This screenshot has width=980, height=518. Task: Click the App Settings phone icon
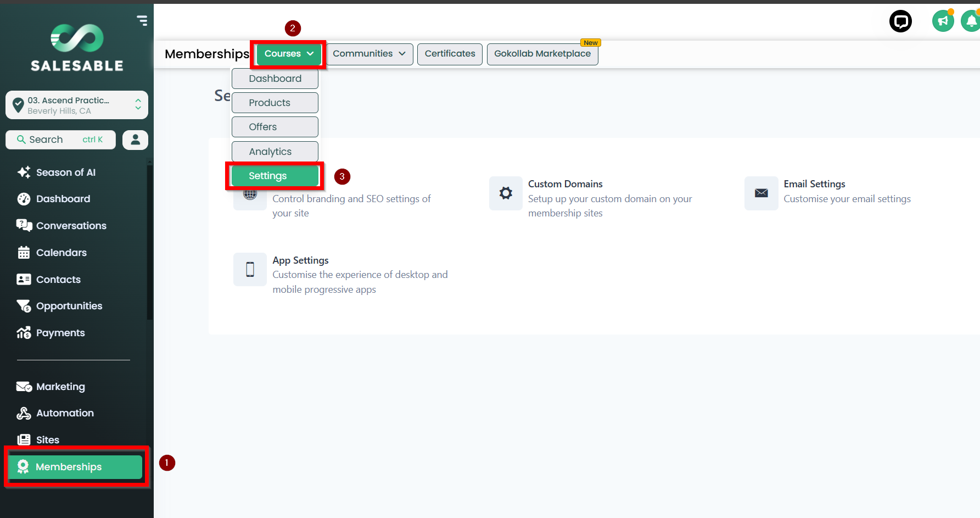[250, 269]
